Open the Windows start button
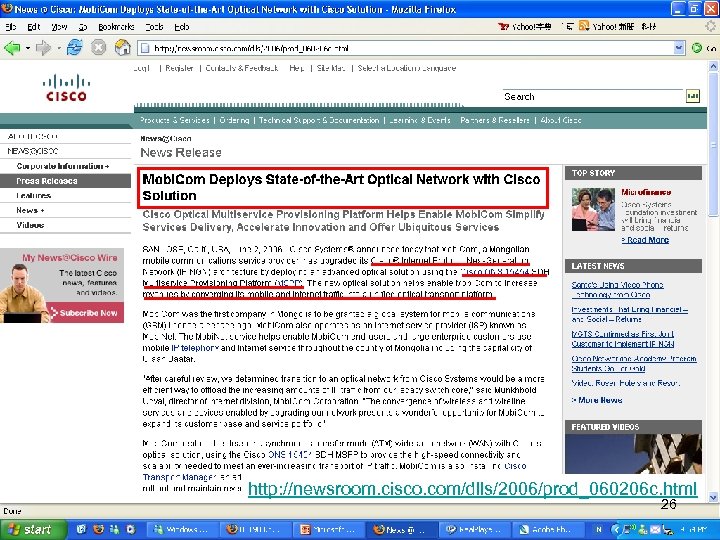Screen dimensions: 720x540 coord(31,529)
